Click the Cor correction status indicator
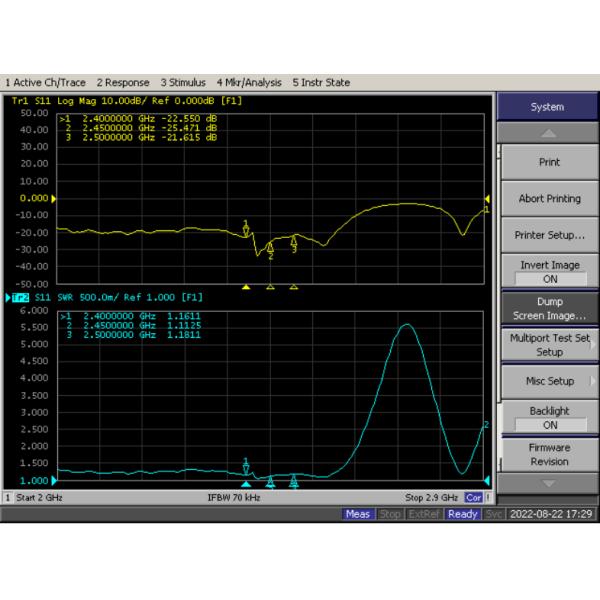 (474, 497)
